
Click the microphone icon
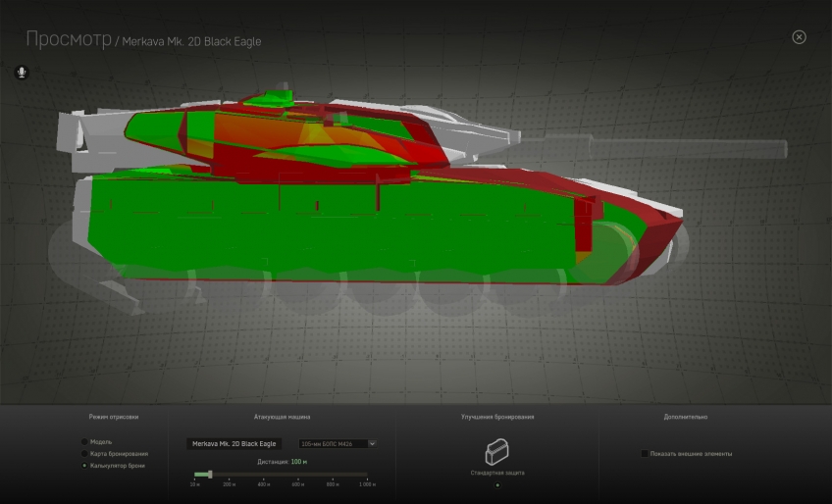(x=22, y=73)
